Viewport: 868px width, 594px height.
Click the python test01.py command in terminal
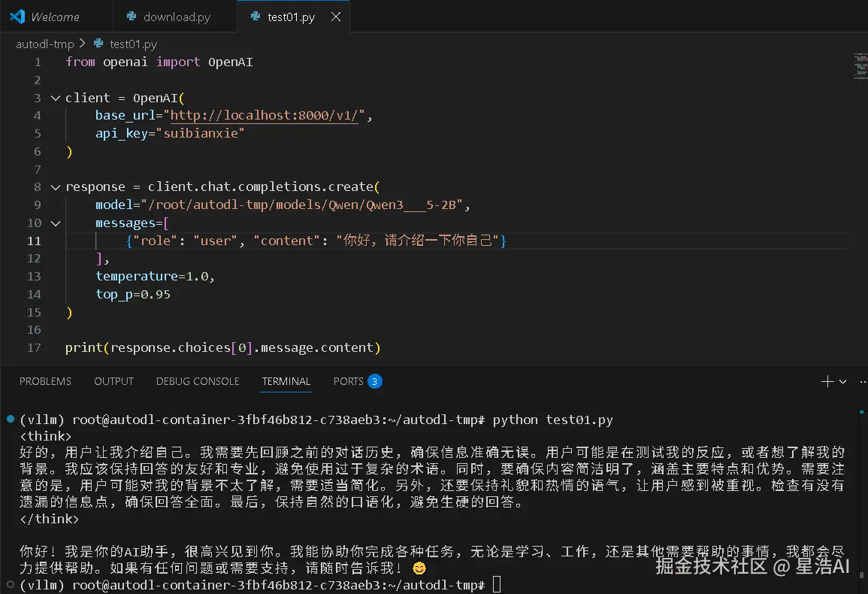pyautogui.click(x=552, y=420)
